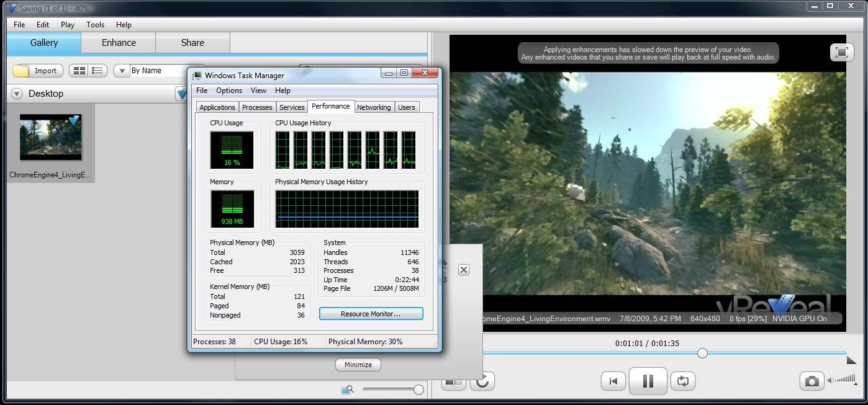The width and height of the screenshot is (868, 405).
Task: Select the ChromeEngine4_LivingE... video thumbnail
Action: click(x=50, y=143)
